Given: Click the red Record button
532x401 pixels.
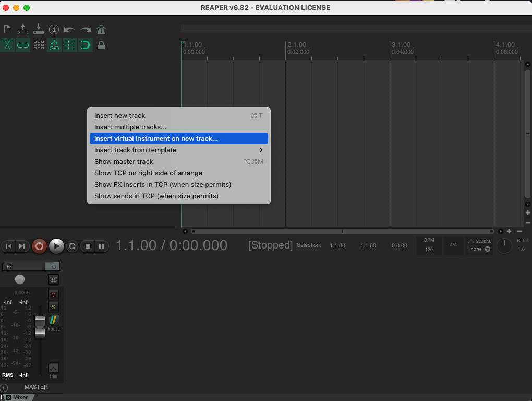Looking at the screenshot, I should click(39, 246).
